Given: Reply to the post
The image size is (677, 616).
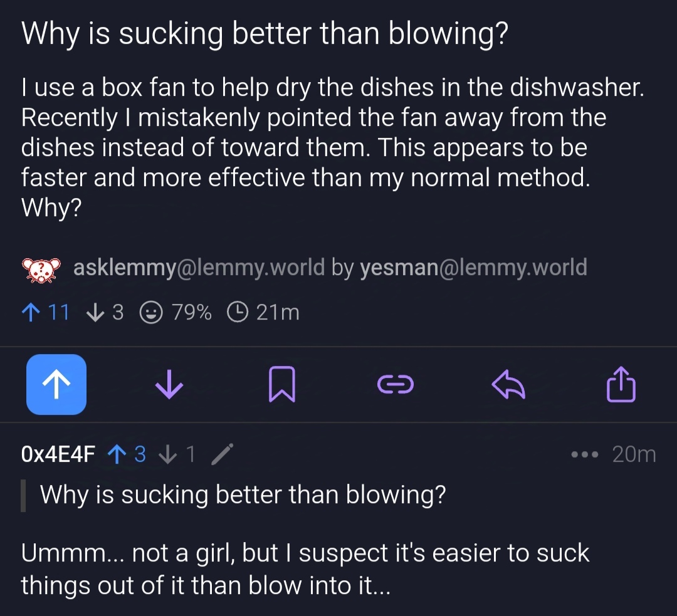Looking at the screenshot, I should 508,384.
